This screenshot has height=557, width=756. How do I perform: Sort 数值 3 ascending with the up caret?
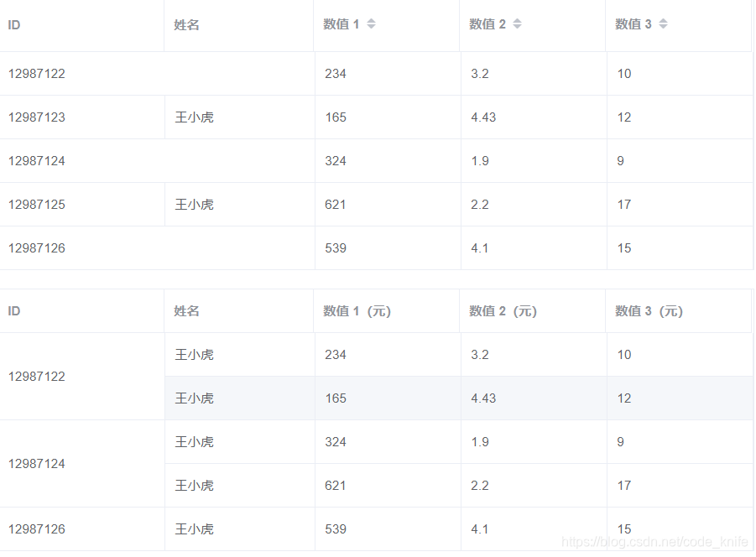coord(664,21)
